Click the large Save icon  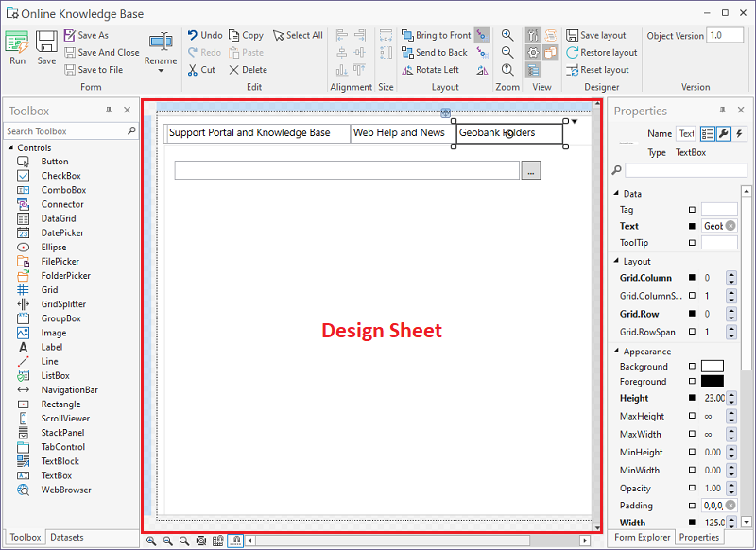(46, 48)
